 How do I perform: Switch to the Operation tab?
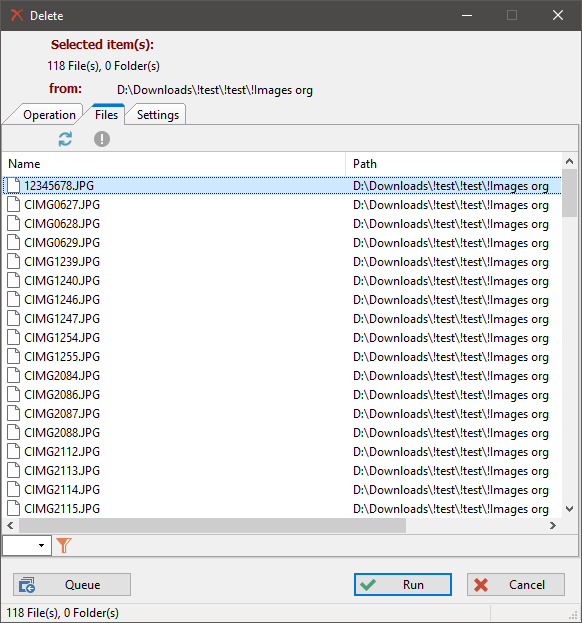(49, 115)
